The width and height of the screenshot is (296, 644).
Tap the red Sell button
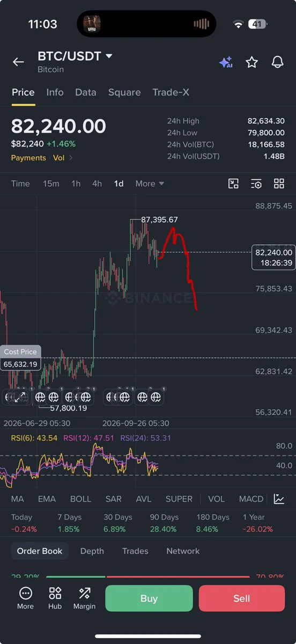click(242, 598)
